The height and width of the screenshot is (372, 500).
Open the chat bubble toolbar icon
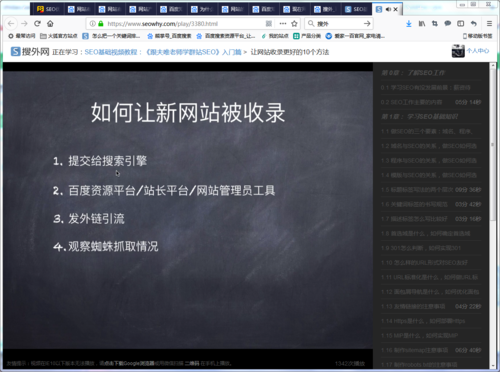coord(448,23)
